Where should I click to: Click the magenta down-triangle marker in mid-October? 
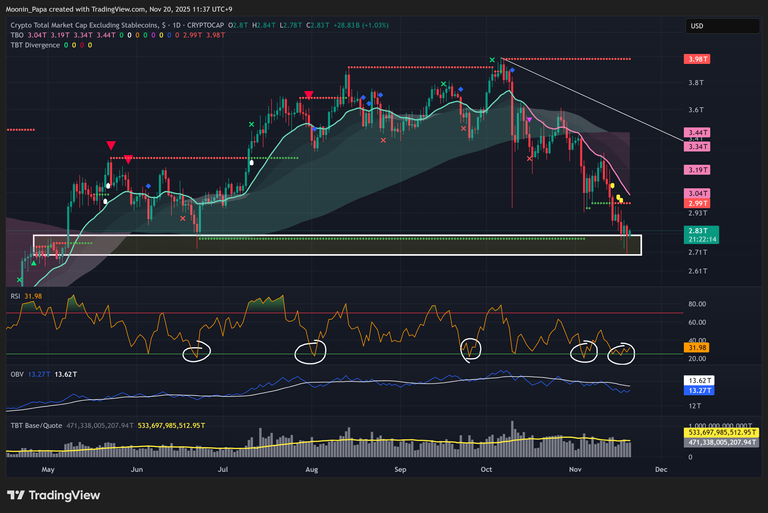click(528, 119)
